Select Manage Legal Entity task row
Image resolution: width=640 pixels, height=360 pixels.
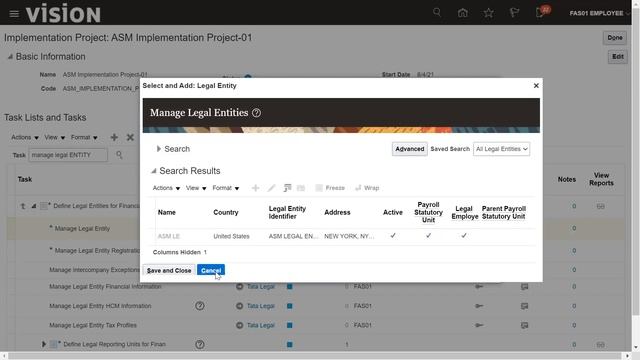pos(82,229)
